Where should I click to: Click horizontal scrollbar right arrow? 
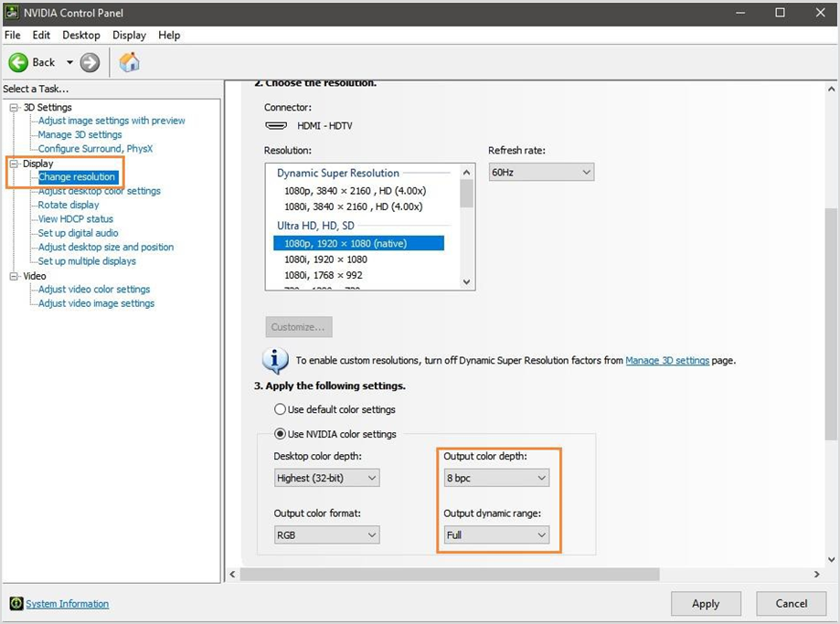[816, 574]
